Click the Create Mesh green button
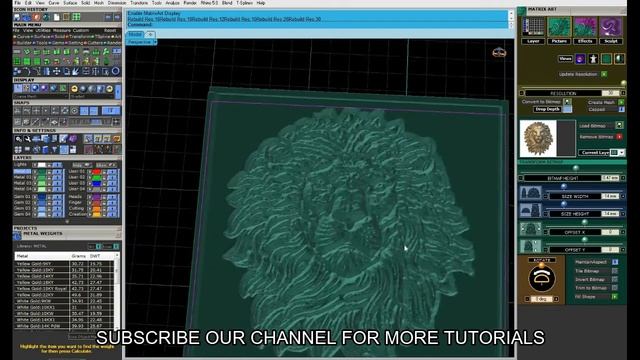Viewport: 640px width, 360px height. (x=621, y=102)
